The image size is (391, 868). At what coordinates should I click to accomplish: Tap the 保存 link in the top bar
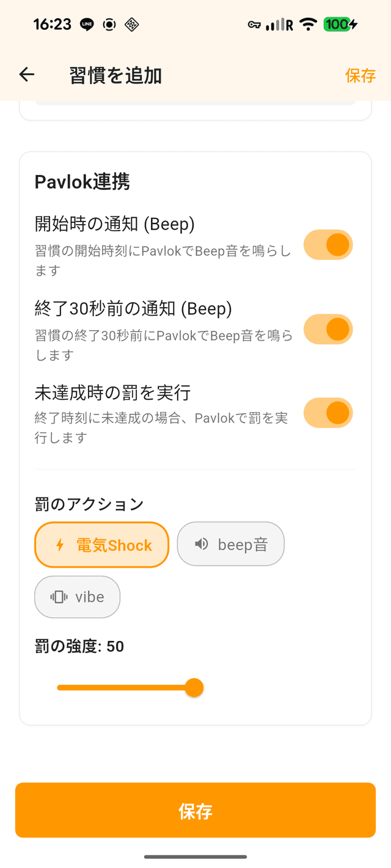click(x=361, y=75)
